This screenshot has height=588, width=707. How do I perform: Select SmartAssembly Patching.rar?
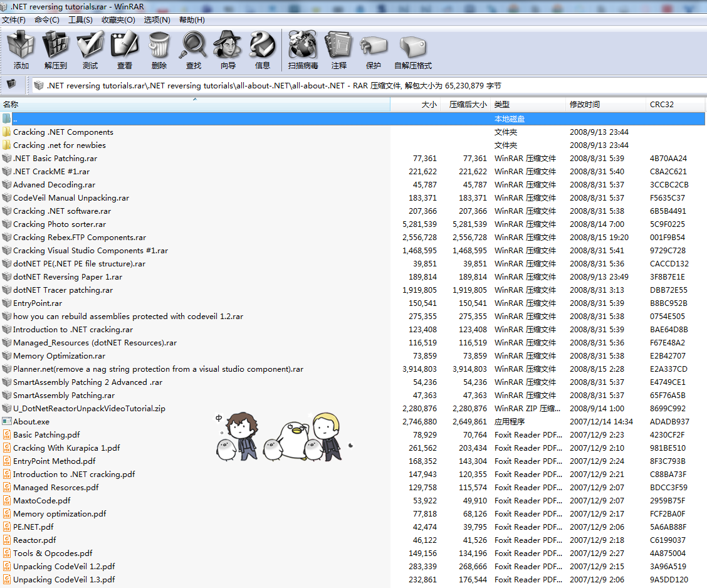coord(64,396)
